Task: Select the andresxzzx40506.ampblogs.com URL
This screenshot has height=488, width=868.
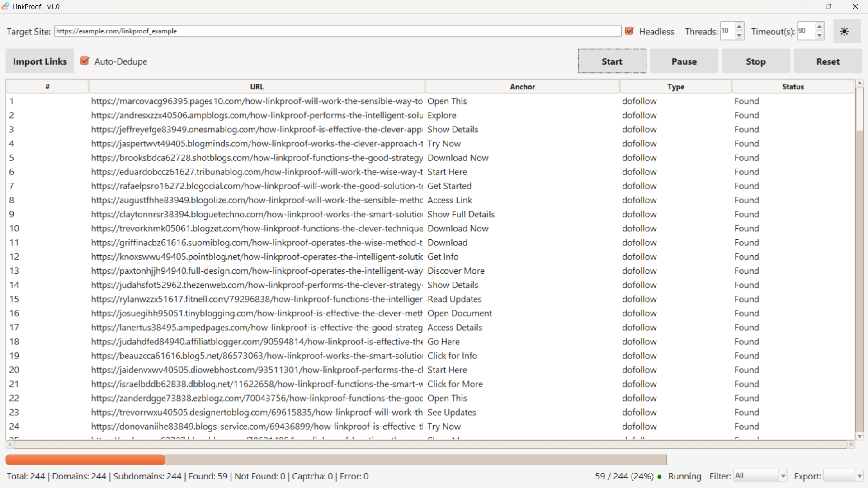Action: point(257,115)
